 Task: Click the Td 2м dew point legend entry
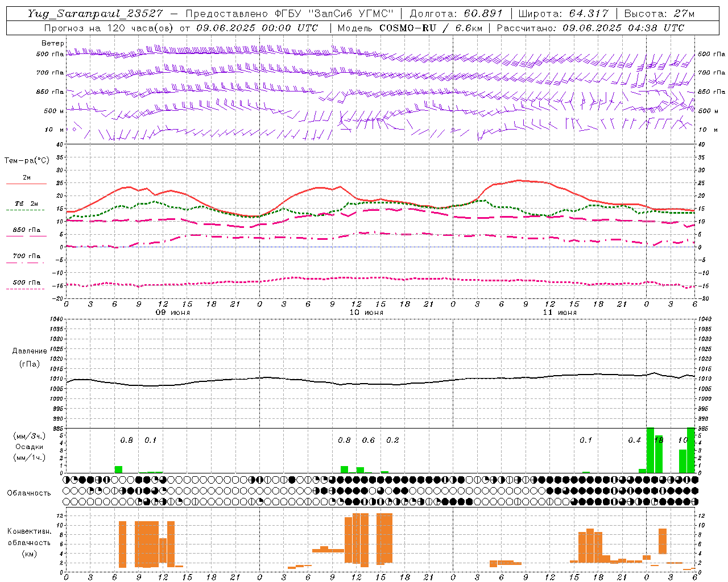click(26, 203)
